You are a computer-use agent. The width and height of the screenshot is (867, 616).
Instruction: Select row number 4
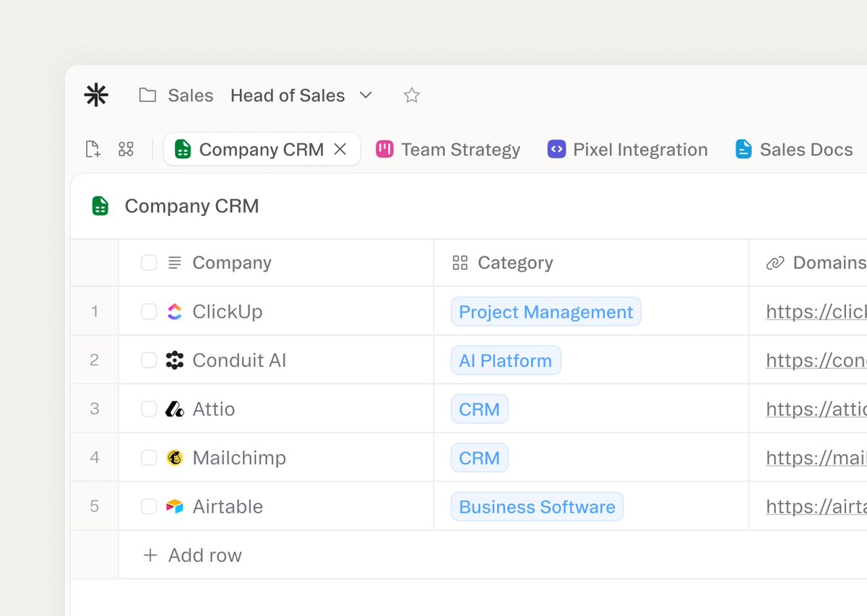[95, 458]
